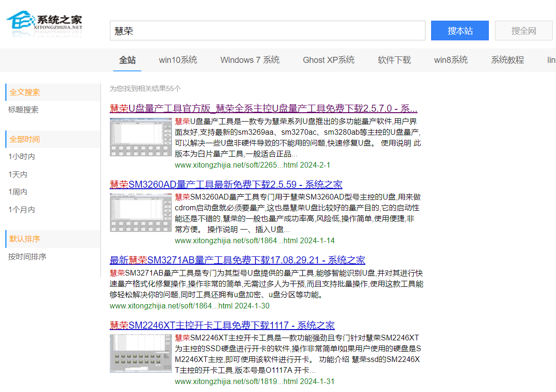Screen dimensions: 556x392
Task: Select the Ghost XP系统 tab
Action: point(329,60)
